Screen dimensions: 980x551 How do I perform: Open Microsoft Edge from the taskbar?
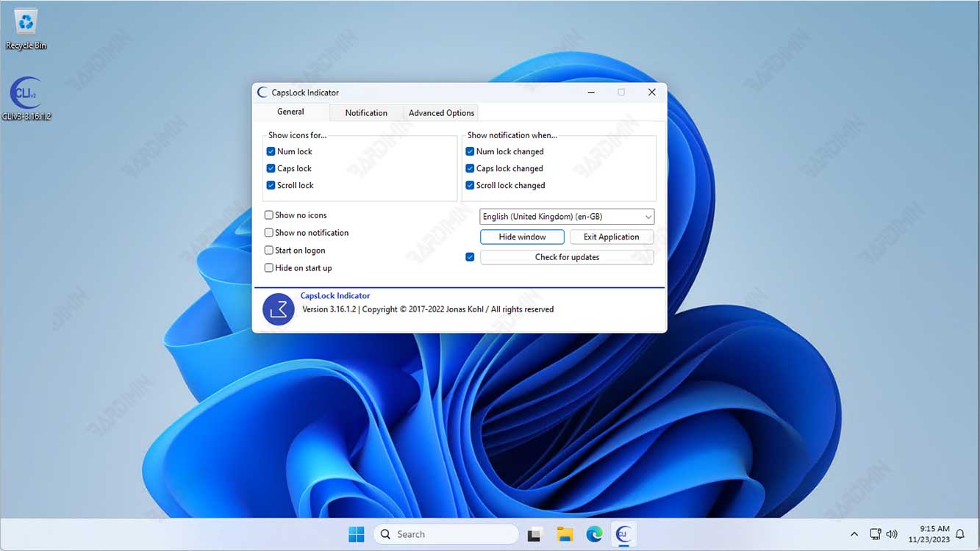click(x=594, y=534)
